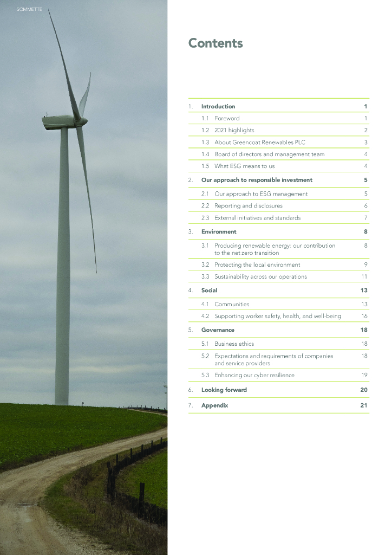The image size is (392, 555).
Task: Jump to the 'Environment' section heading
Action: coord(278,231)
